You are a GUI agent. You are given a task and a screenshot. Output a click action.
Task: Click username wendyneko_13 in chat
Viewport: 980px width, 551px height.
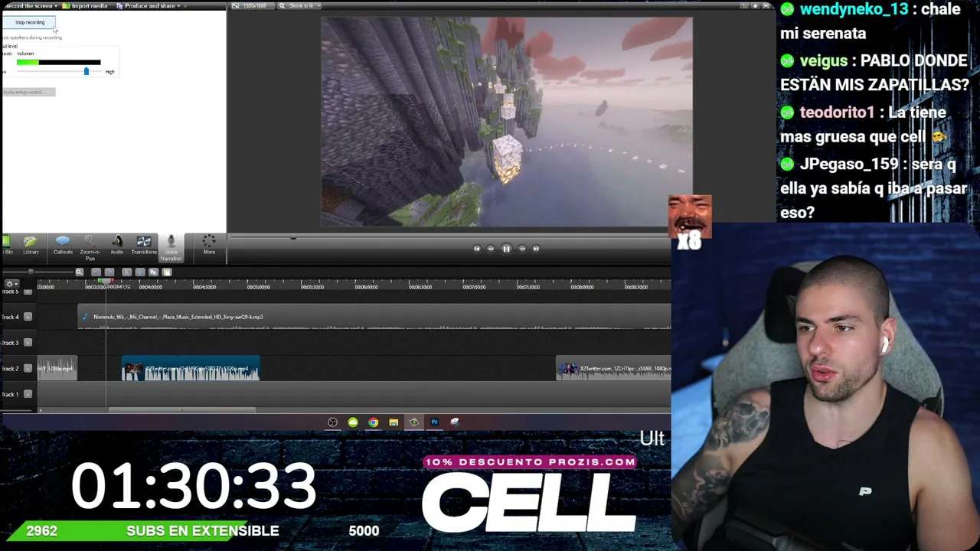(854, 9)
